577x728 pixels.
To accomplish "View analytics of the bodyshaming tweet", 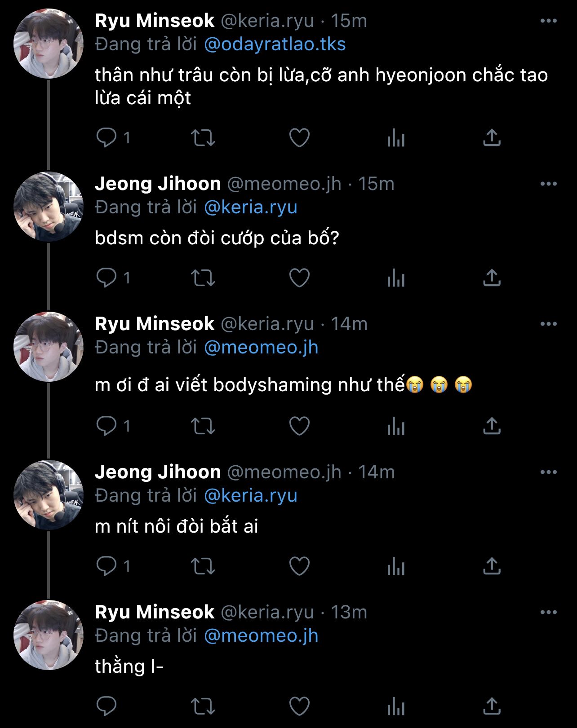I will click(x=396, y=426).
